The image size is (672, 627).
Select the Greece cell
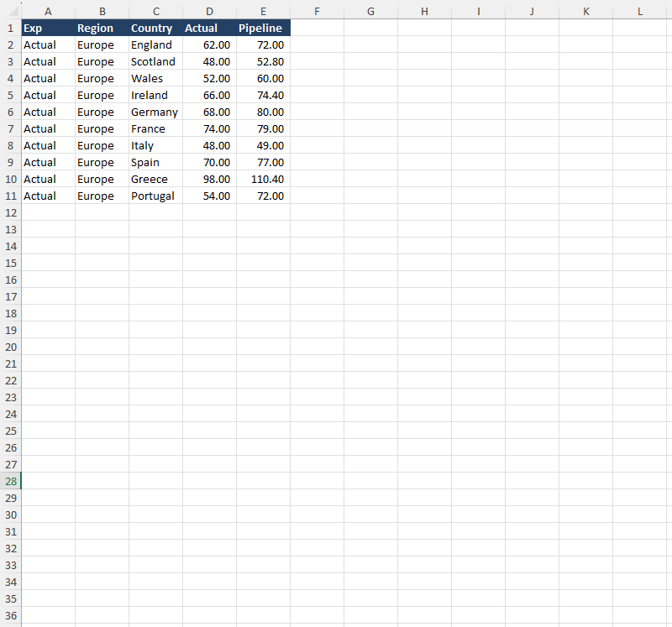(156, 179)
